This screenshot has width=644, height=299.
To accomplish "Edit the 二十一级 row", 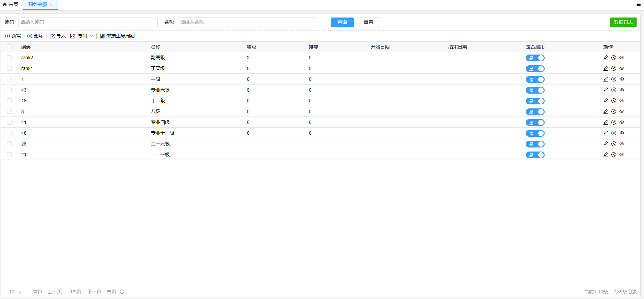I will click(606, 155).
